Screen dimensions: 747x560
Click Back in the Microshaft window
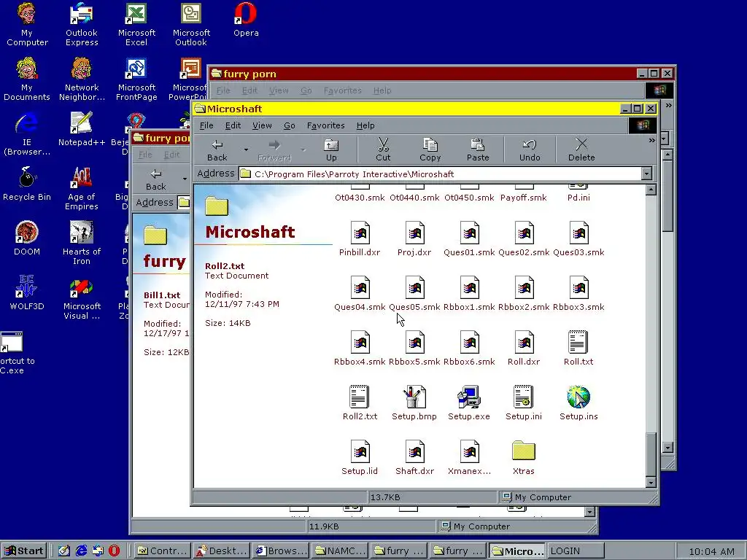pyautogui.click(x=217, y=149)
